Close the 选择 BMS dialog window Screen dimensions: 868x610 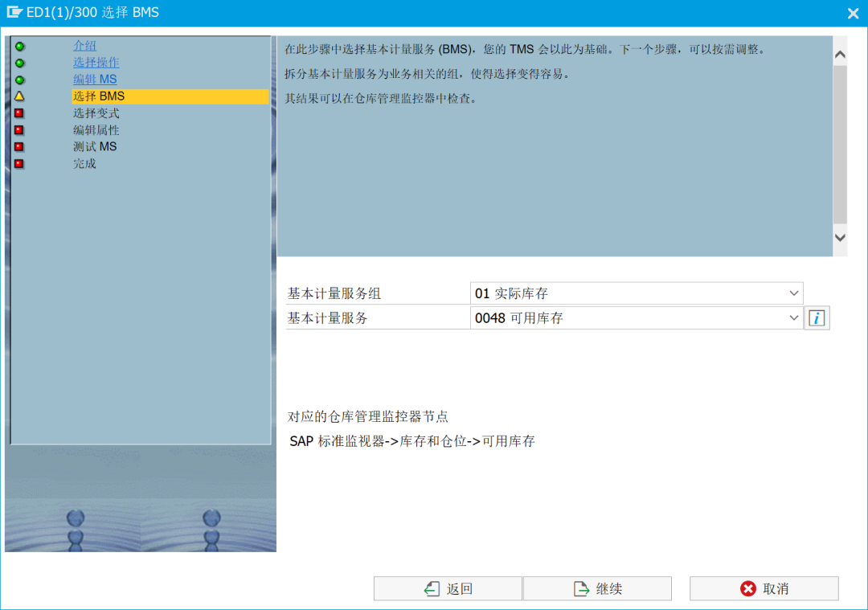tap(853, 14)
